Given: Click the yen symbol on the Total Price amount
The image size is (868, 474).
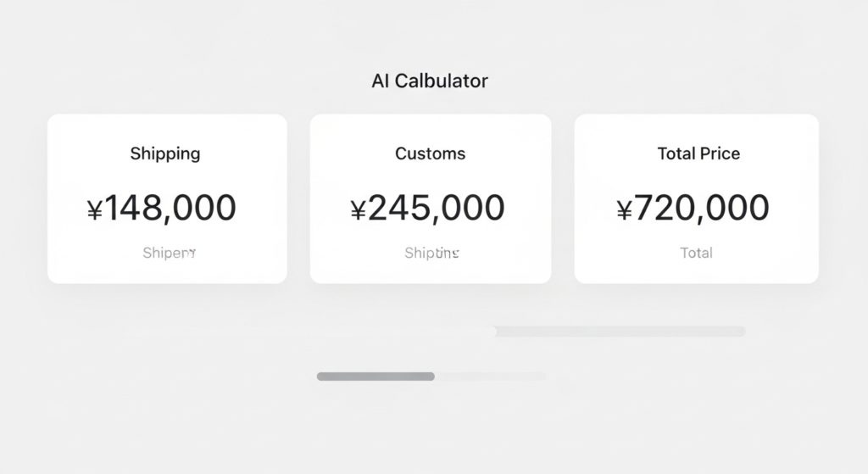Looking at the screenshot, I should (624, 209).
